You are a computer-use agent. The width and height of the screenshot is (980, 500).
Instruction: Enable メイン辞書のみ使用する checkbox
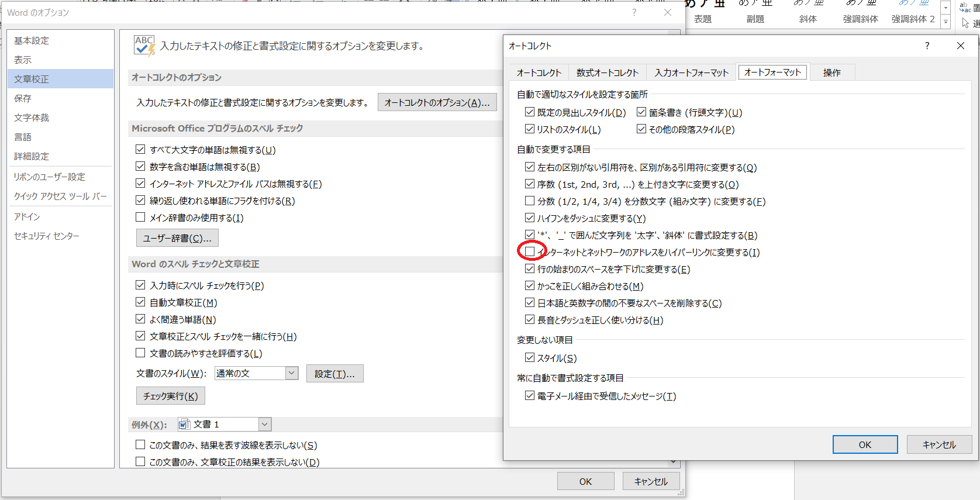(x=140, y=218)
